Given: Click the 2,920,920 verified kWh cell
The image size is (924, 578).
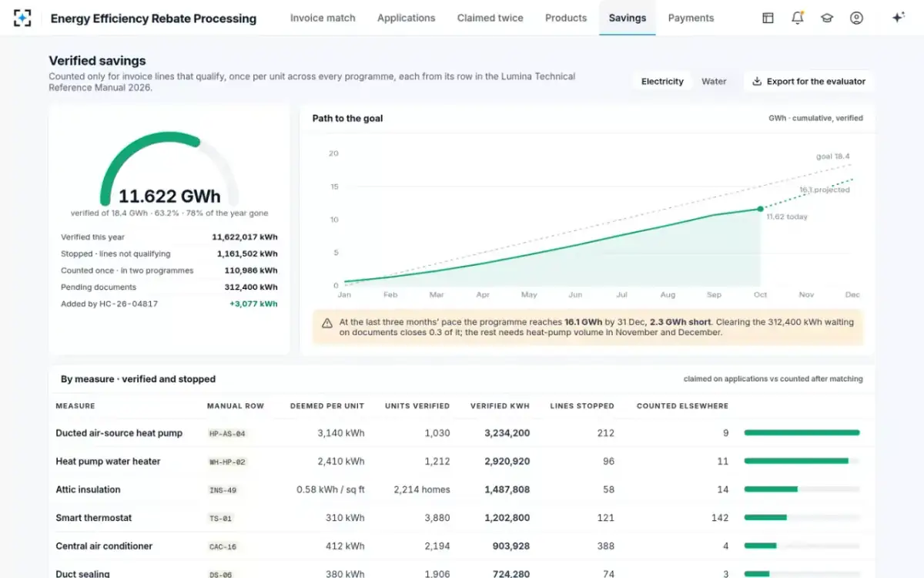Looking at the screenshot, I should [x=507, y=462].
